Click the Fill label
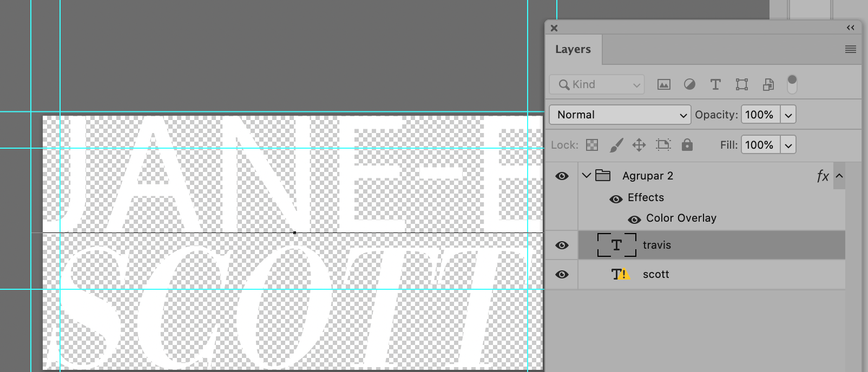This screenshot has width=868, height=372. (729, 145)
